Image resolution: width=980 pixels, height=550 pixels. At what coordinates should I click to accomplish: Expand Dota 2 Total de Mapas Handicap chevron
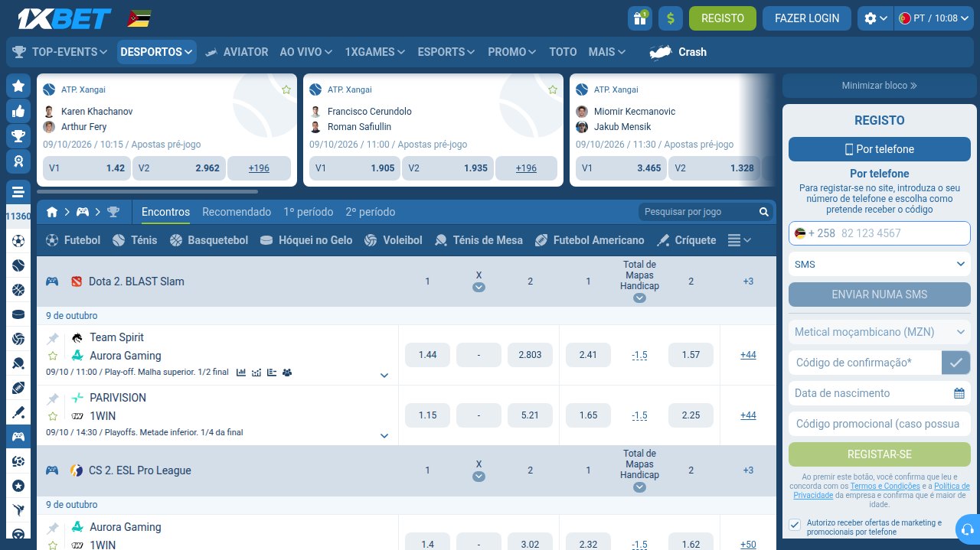pyautogui.click(x=639, y=298)
